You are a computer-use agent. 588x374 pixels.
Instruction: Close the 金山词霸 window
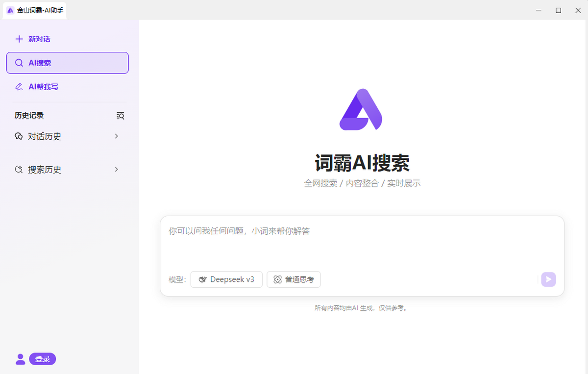(x=578, y=10)
